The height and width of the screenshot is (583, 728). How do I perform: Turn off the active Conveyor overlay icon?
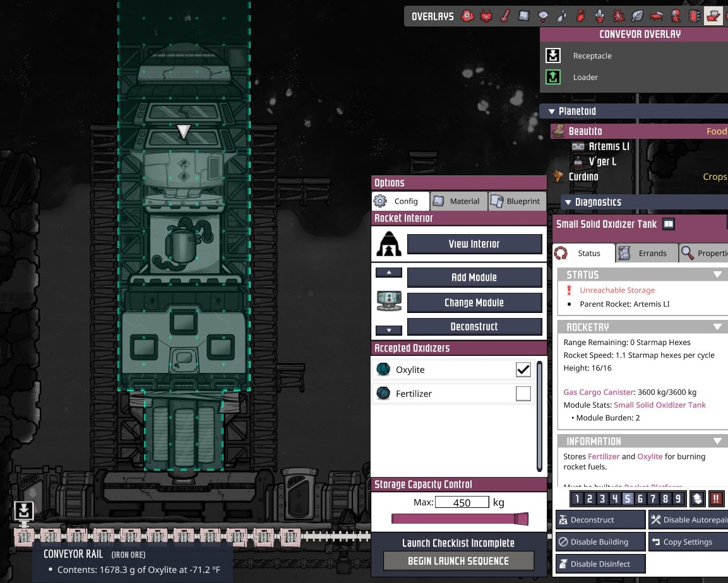[713, 16]
